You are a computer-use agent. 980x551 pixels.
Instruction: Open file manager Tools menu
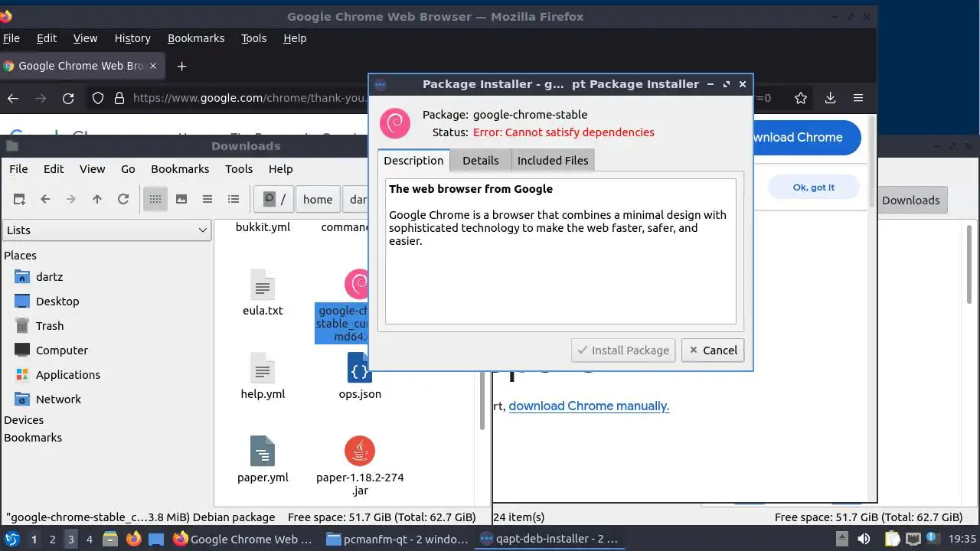(239, 169)
